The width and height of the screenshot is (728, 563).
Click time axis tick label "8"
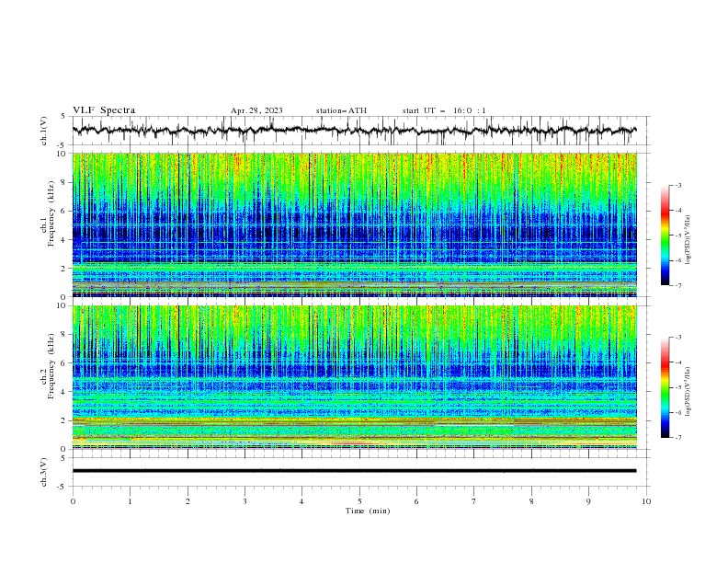(x=531, y=501)
